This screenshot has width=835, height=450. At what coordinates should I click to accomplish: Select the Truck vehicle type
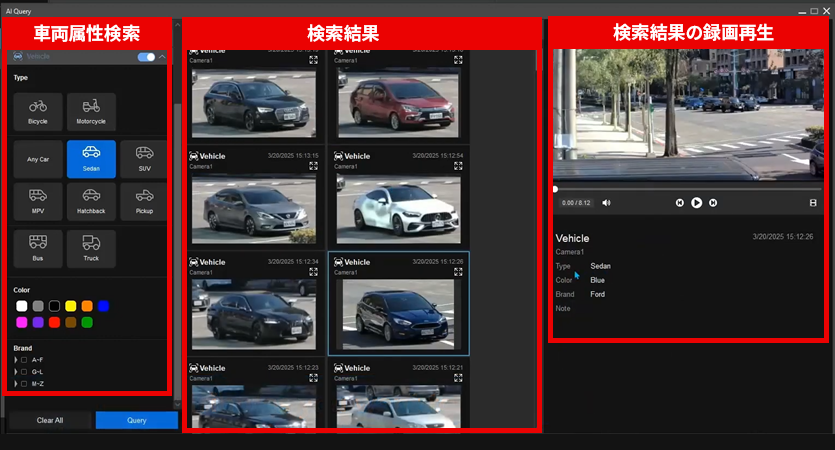(x=91, y=247)
